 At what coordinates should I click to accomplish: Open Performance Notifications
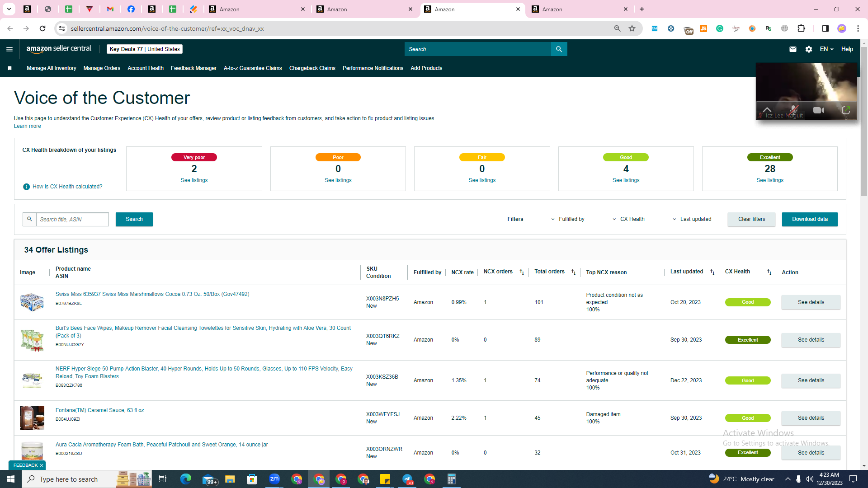coord(373,68)
